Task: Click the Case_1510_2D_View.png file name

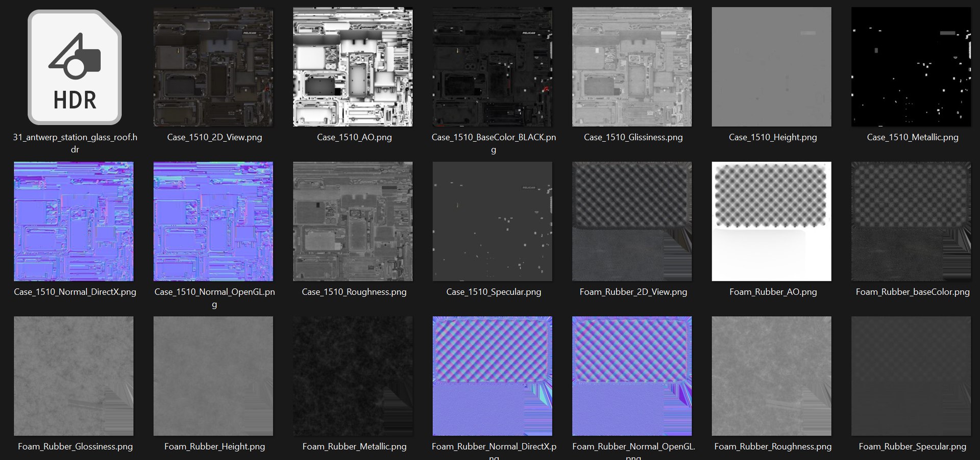Action: [x=214, y=137]
